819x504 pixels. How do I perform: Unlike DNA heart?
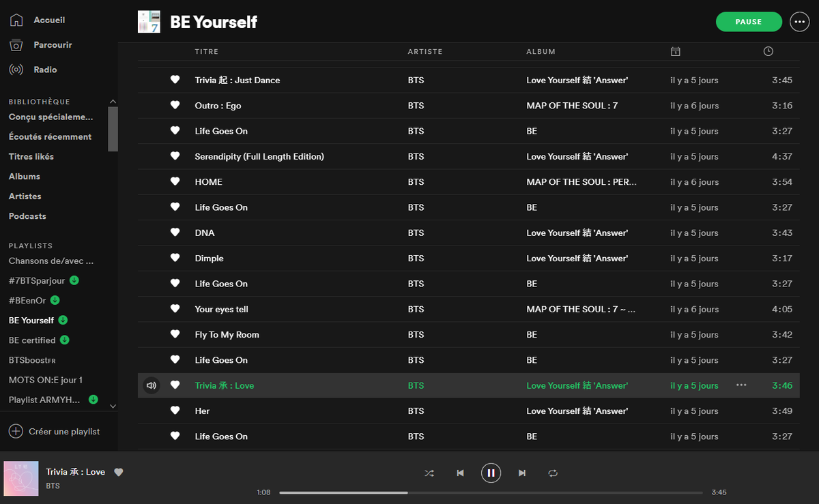coord(175,233)
